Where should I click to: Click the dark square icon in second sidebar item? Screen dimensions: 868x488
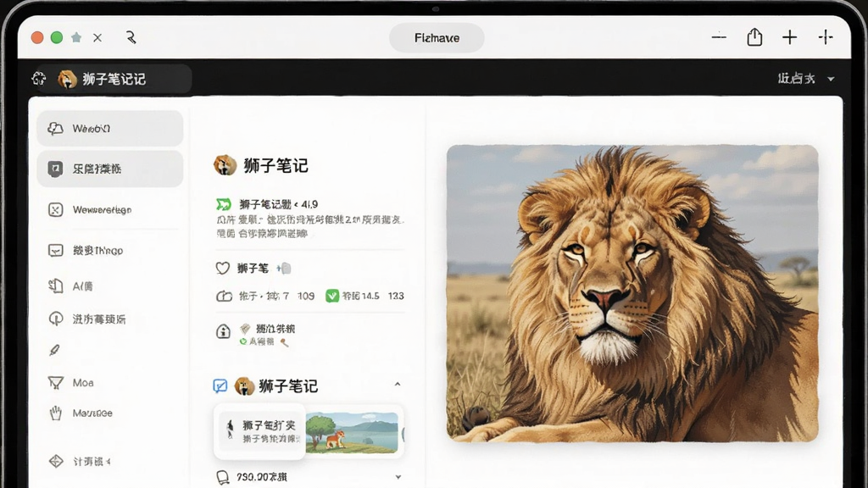(55, 169)
